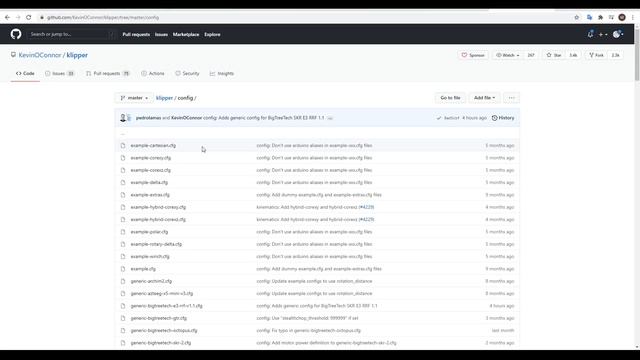Image resolution: width=640 pixels, height=360 pixels.
Task: Open the KevinOConnor owner link
Action: (x=40, y=55)
